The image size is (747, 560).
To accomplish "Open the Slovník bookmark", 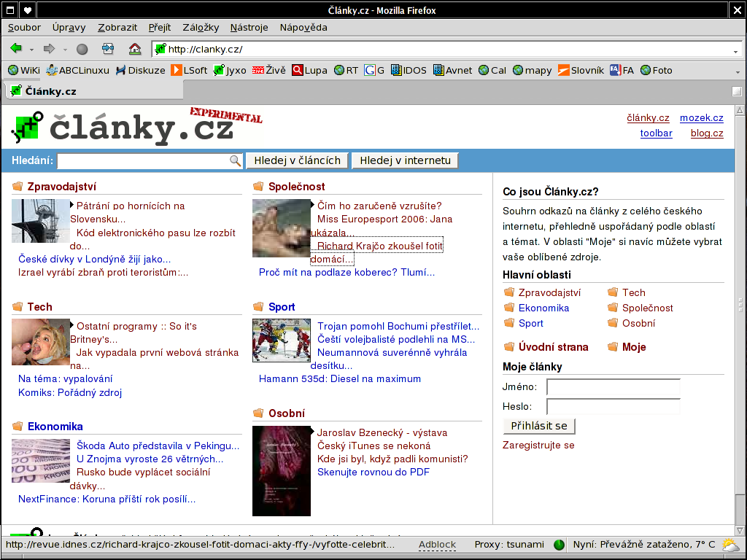I will click(581, 71).
